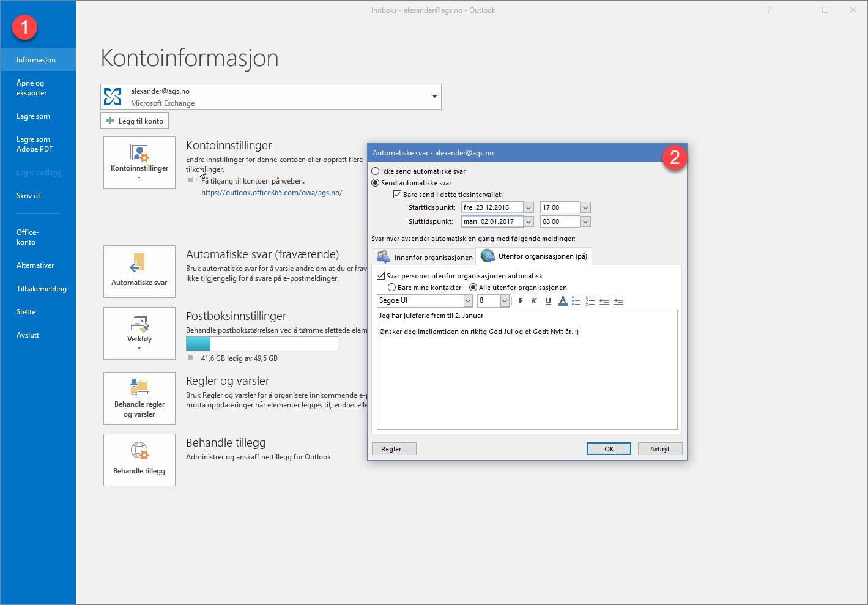Select 'Lagre som Adobe PDF' in sidebar
The width and height of the screenshot is (868, 605).
pyautogui.click(x=38, y=144)
